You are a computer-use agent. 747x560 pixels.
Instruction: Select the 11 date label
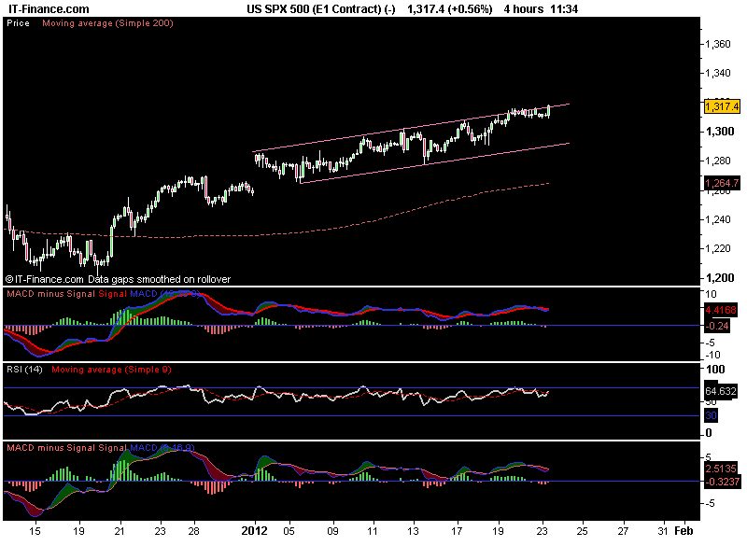373,531
